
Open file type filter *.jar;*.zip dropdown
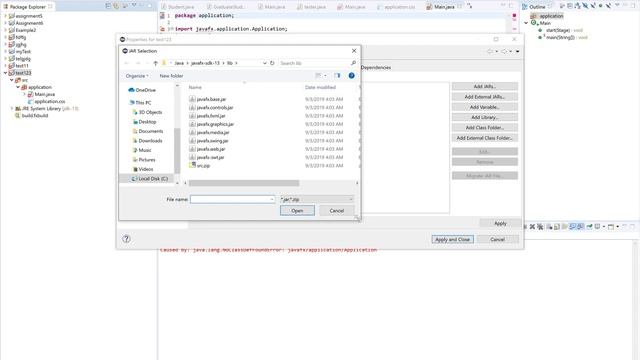point(316,199)
